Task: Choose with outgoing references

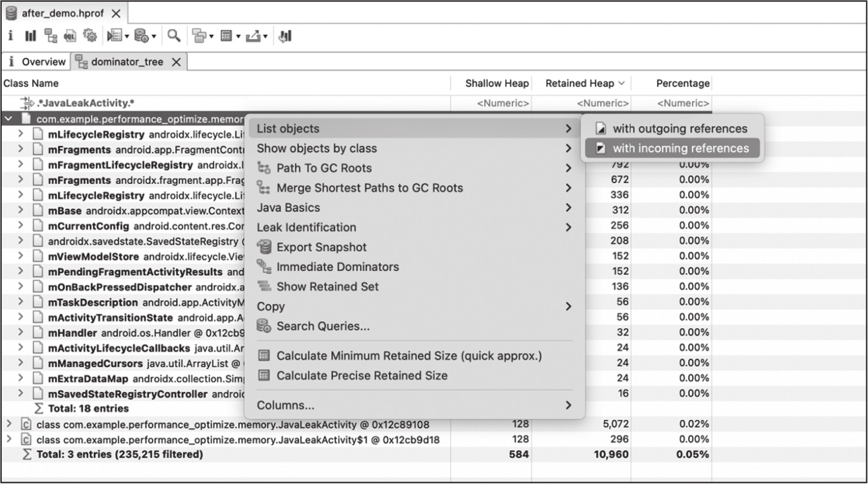Action: click(672, 129)
